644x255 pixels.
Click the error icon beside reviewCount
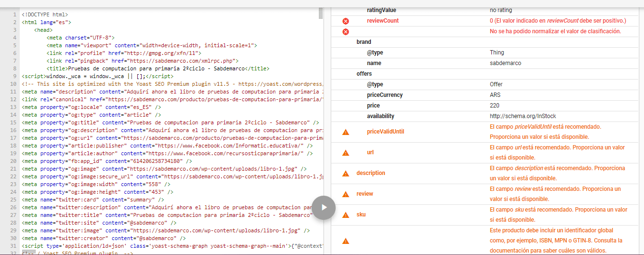(x=345, y=21)
